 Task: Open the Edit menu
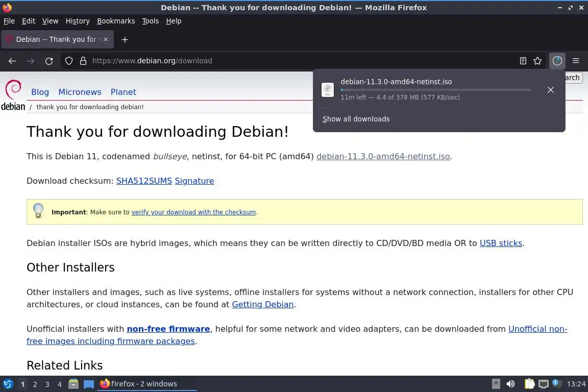29,21
